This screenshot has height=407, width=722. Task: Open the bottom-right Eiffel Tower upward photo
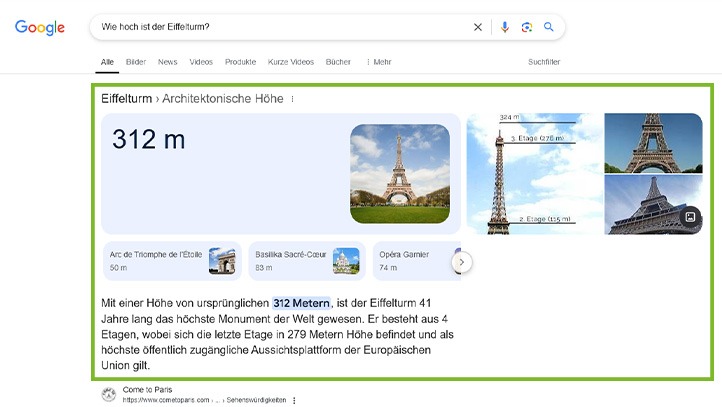653,205
